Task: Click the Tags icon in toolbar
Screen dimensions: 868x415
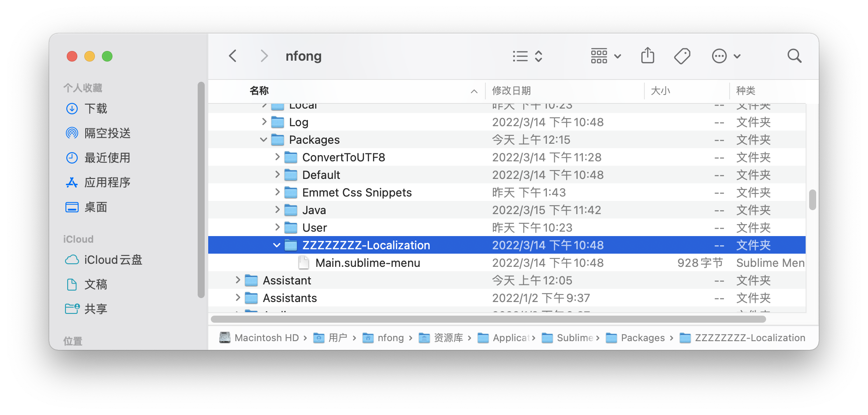Action: (x=682, y=56)
